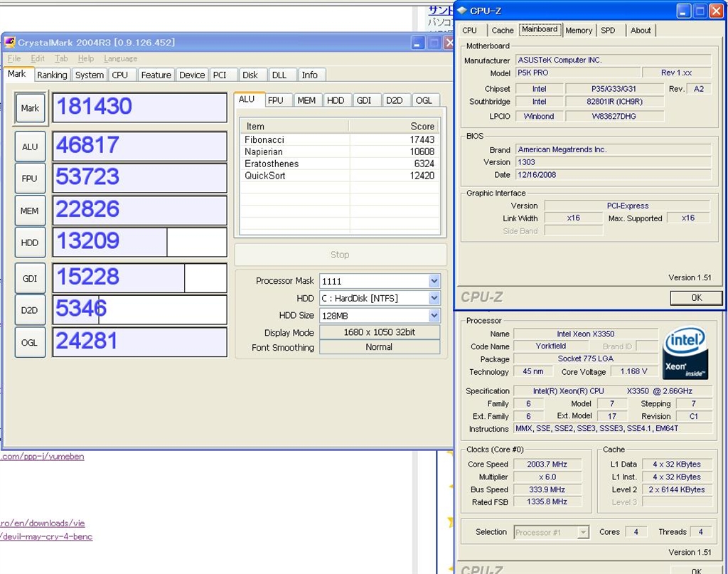The height and width of the screenshot is (574, 728).
Task: Open the Memory tab in CPU-Z
Action: pyautogui.click(x=579, y=31)
